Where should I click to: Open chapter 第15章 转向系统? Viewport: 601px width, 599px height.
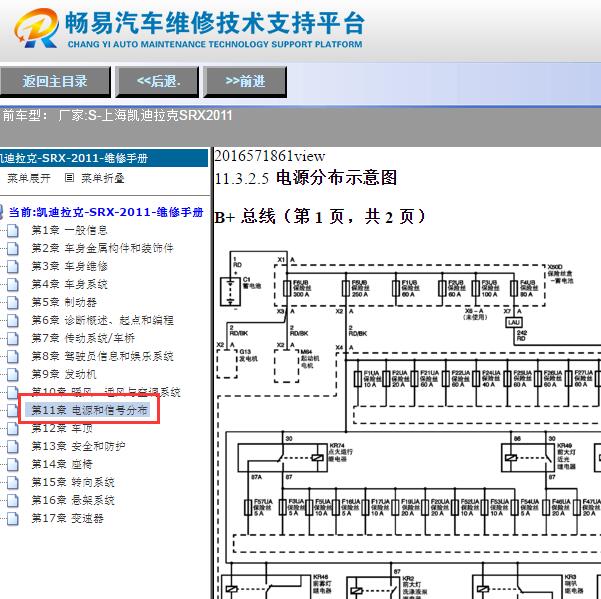pos(73,482)
